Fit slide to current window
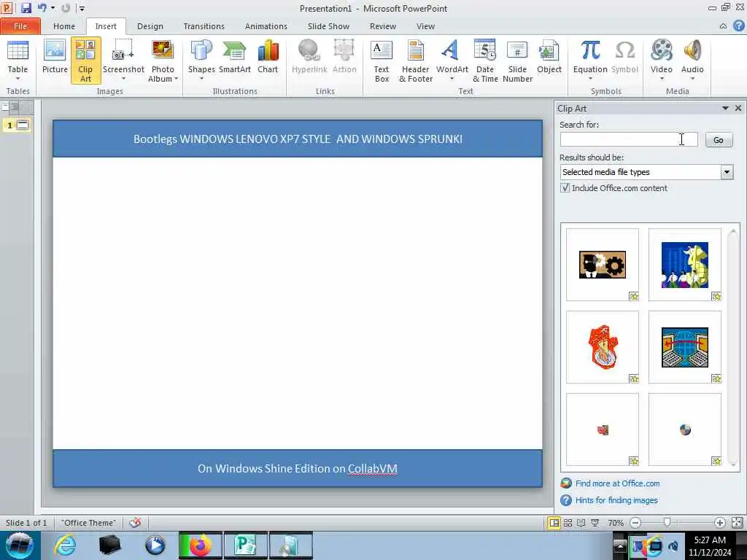747x560 pixels. click(x=737, y=523)
